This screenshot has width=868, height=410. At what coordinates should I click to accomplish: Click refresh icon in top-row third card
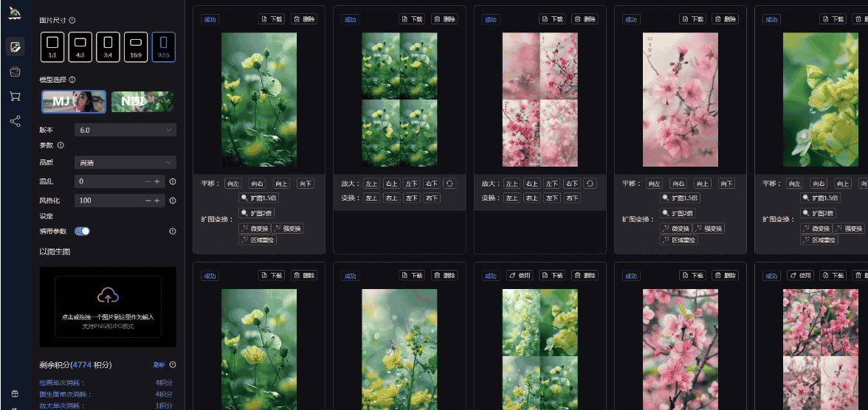(590, 183)
